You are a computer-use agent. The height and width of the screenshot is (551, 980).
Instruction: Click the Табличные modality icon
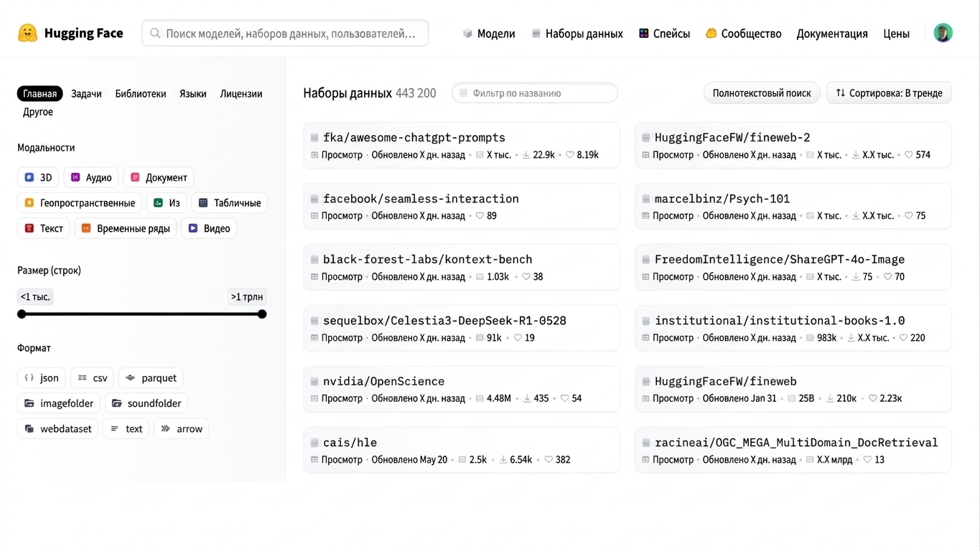coord(203,203)
